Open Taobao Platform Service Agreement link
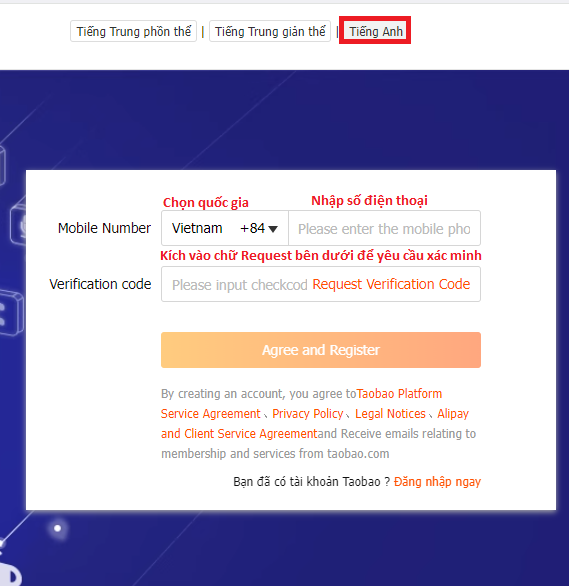 (301, 404)
